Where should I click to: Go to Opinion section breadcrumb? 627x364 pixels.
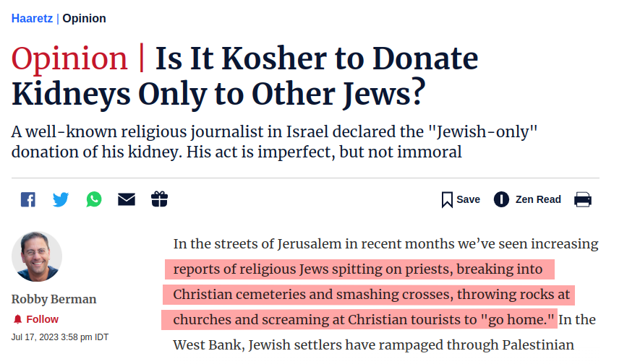tap(84, 18)
